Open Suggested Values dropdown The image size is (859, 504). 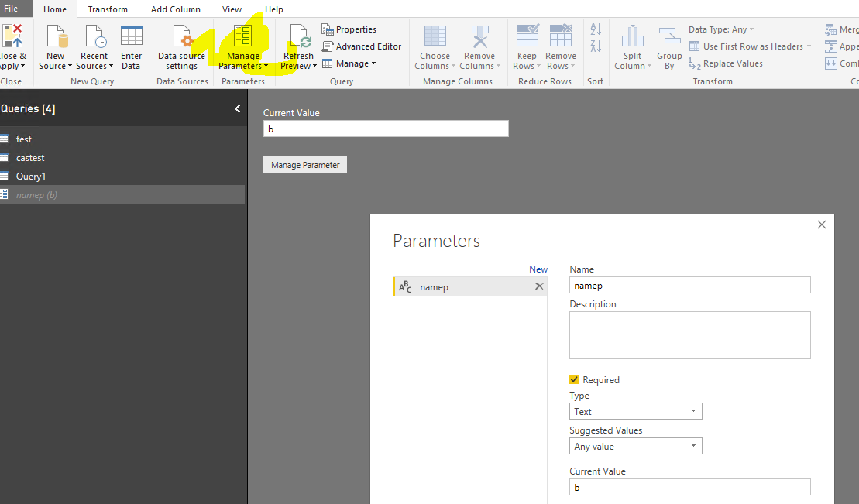coord(635,447)
